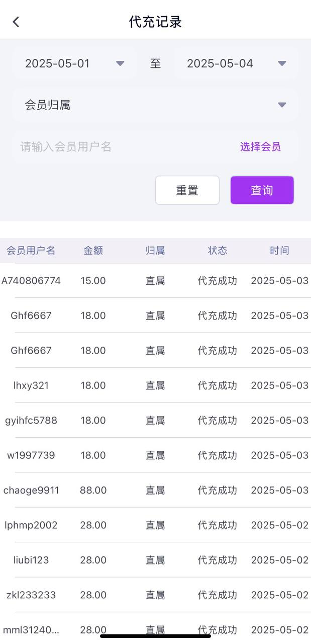Screen dimensions: 311x644
Task: Click the back arrow to return
Action: click(x=15, y=21)
